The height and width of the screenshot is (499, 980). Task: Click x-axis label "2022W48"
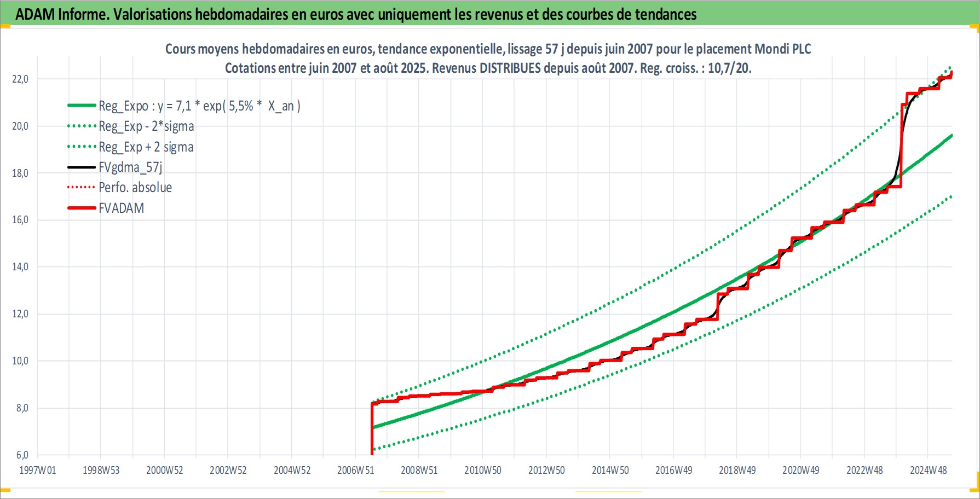864,471
